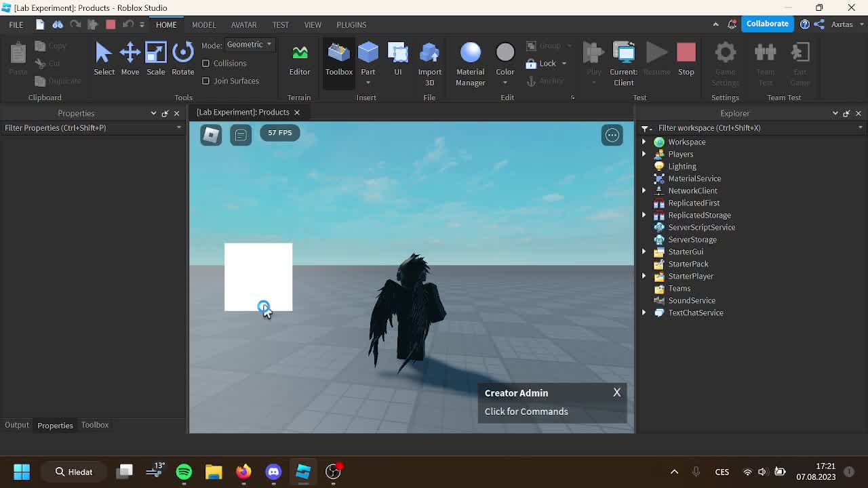
Task: Expand the Players tree node
Action: [x=644, y=154]
